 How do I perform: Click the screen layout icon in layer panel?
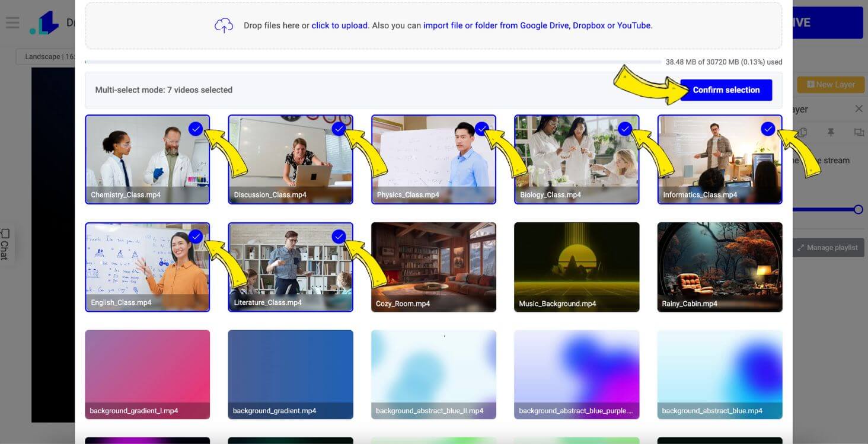click(859, 133)
